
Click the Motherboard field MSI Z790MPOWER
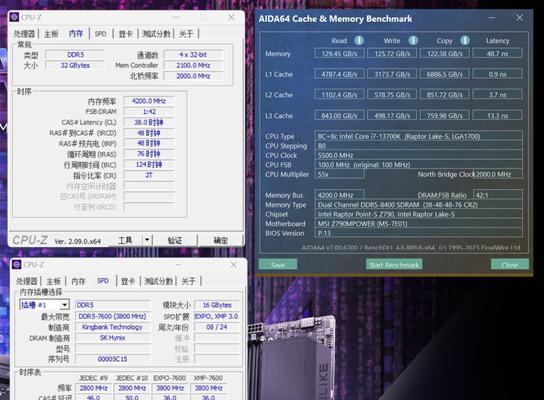(419, 224)
